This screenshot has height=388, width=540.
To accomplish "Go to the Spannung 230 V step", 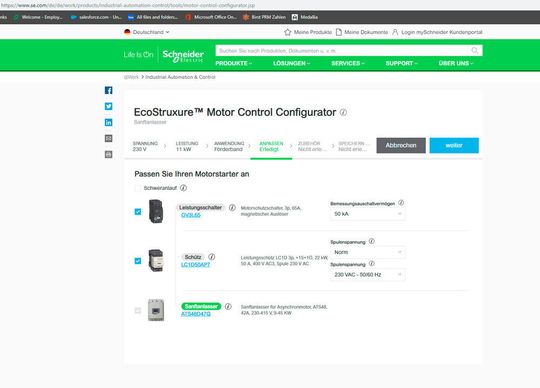I will click(145, 146).
